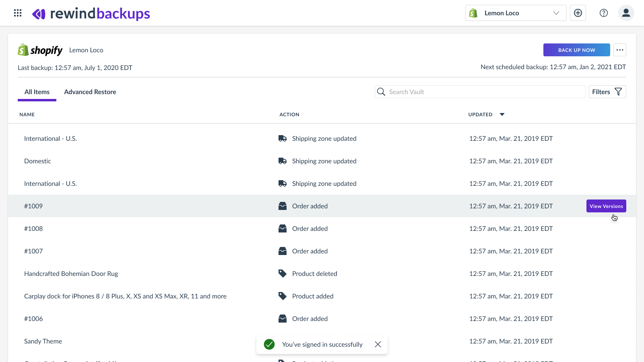
Task: Click the add store plus icon
Action: (x=578, y=13)
